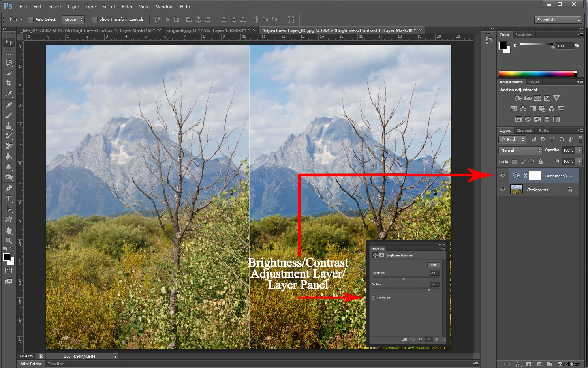Hide the Background layer visibility
The width and height of the screenshot is (588, 368).
pyautogui.click(x=502, y=190)
